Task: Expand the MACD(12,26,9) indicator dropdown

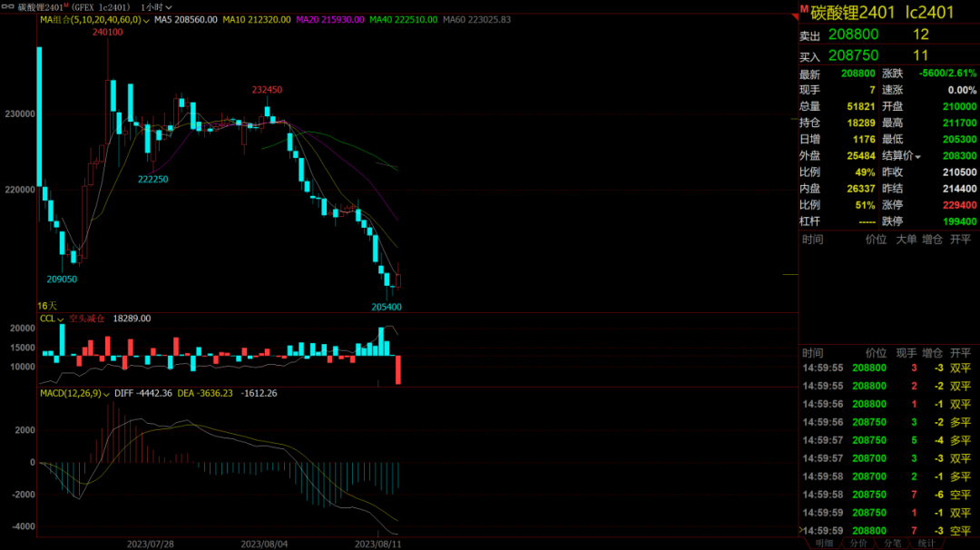Action: click(106, 394)
